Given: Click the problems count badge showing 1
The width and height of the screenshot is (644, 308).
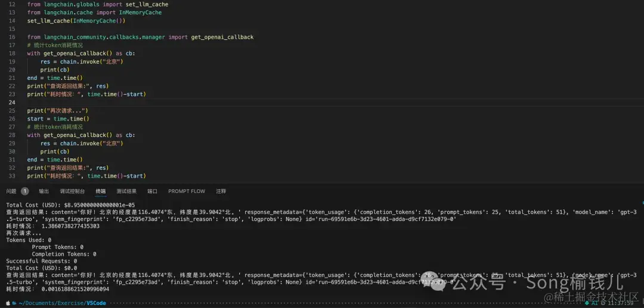Looking at the screenshot, I should click(x=24, y=191).
